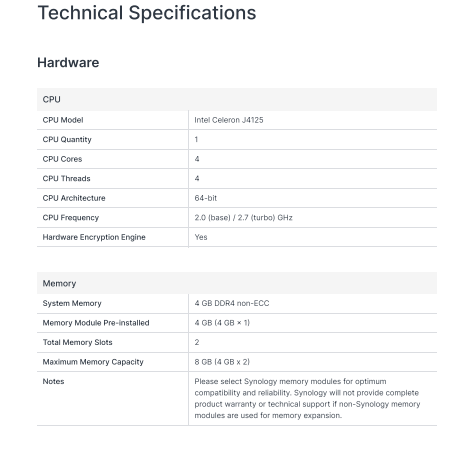Image resolution: width=472 pixels, height=462 pixels.
Task: Click the CPU Cores row label
Action: tap(62, 159)
